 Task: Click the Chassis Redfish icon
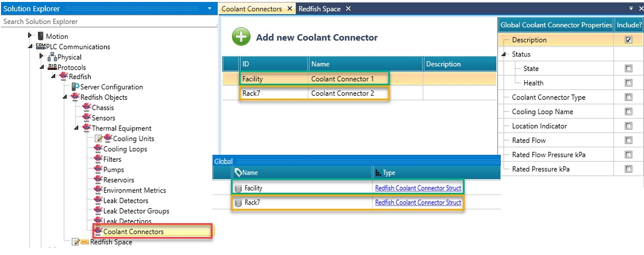86,108
